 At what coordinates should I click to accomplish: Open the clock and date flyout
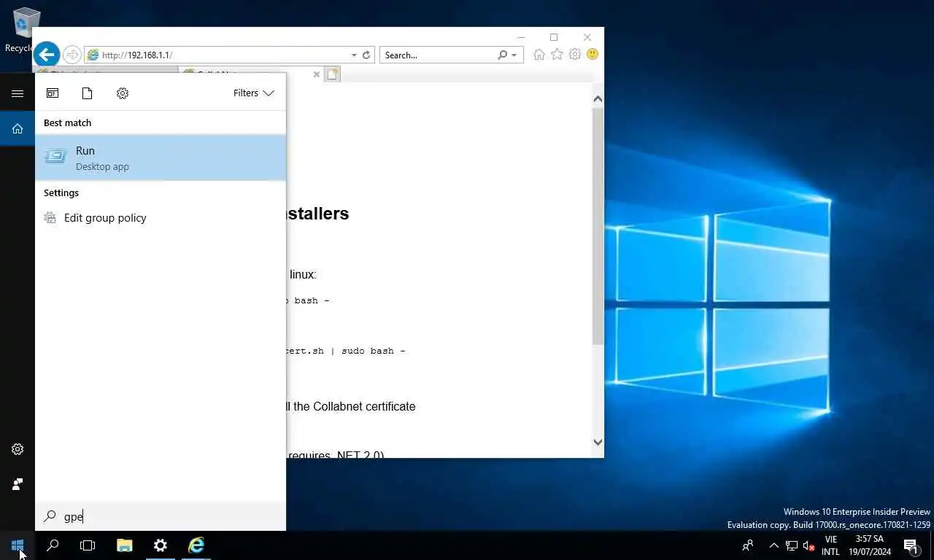tap(871, 545)
